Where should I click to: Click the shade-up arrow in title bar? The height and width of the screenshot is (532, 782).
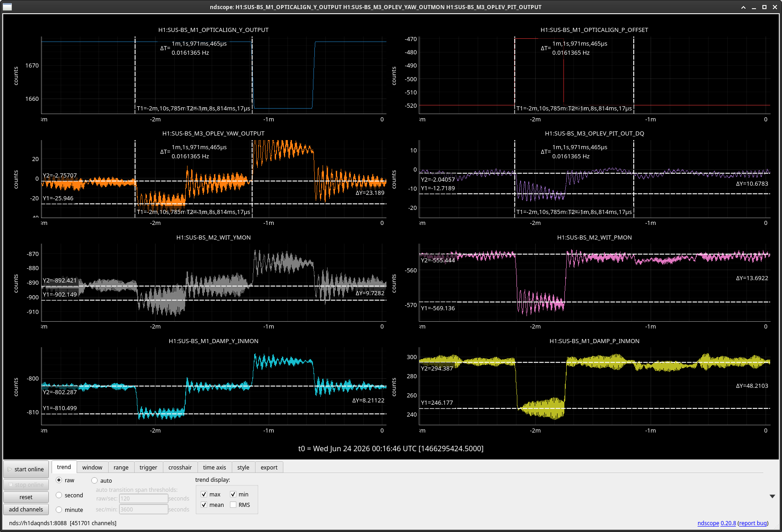[743, 7]
